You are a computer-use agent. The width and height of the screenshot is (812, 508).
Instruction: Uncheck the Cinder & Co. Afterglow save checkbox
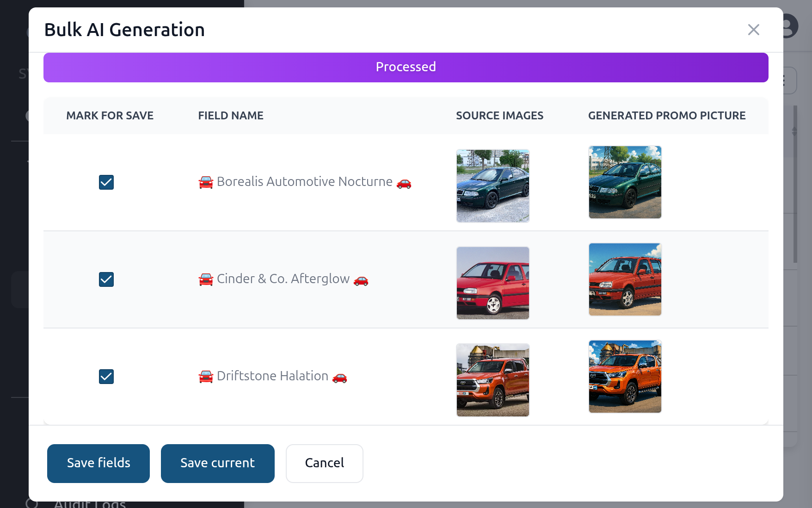click(x=106, y=279)
